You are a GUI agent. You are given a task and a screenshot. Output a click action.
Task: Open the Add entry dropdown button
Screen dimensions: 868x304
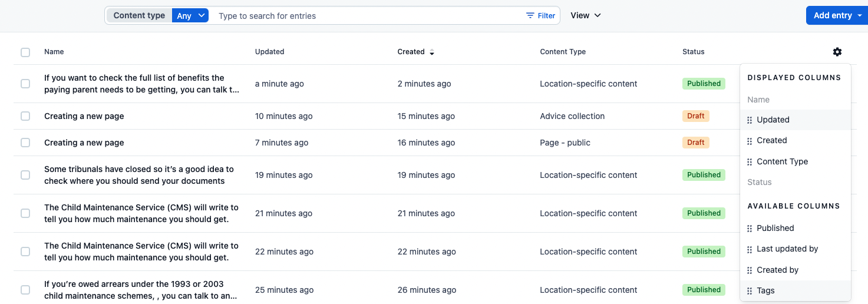[836, 15]
